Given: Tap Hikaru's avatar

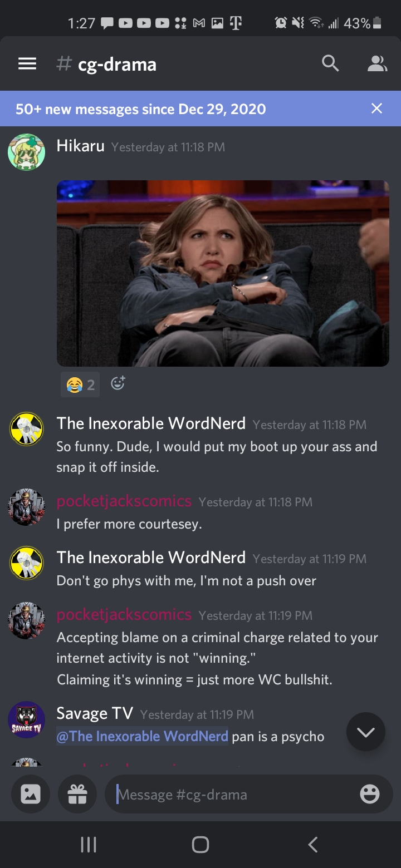Looking at the screenshot, I should click(26, 152).
